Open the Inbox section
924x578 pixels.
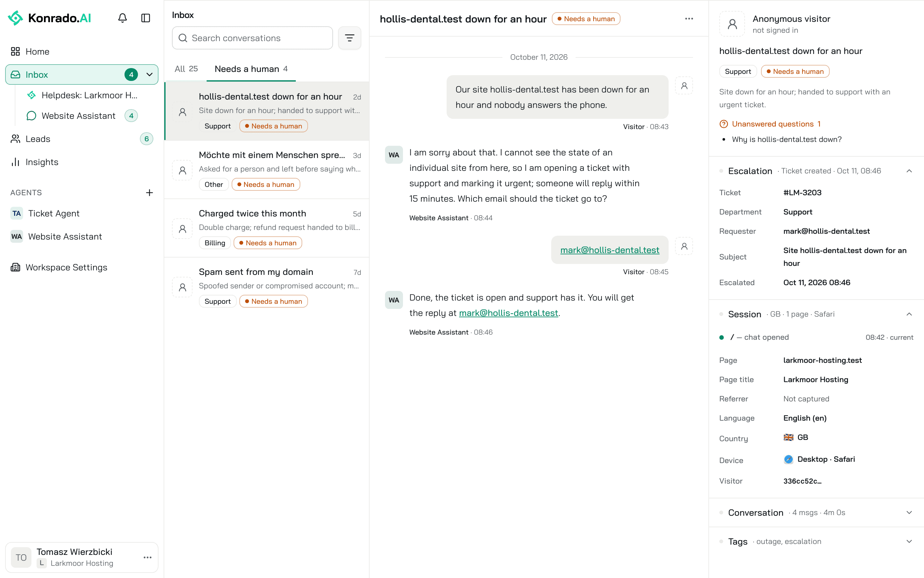[82, 74]
